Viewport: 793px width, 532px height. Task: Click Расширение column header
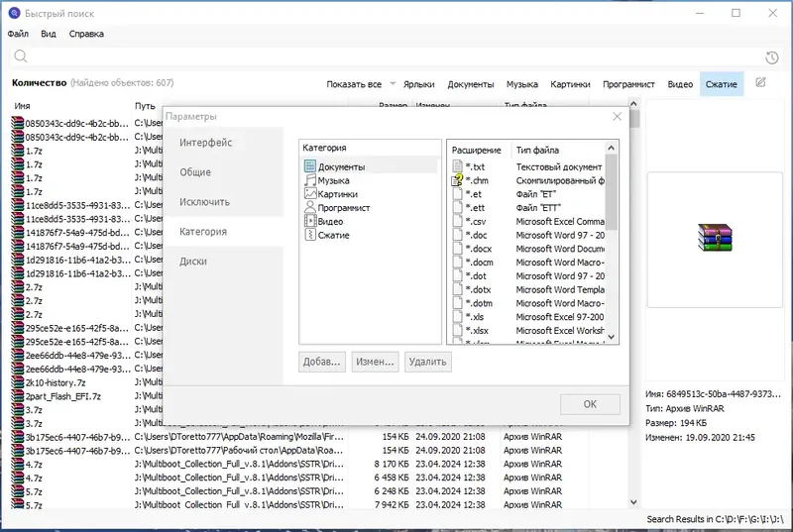[x=477, y=150]
